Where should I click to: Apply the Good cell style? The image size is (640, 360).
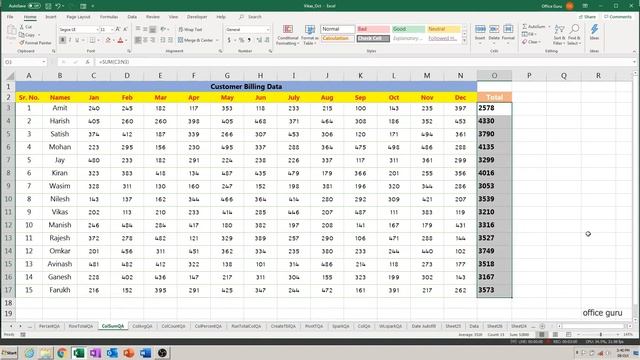409,29
